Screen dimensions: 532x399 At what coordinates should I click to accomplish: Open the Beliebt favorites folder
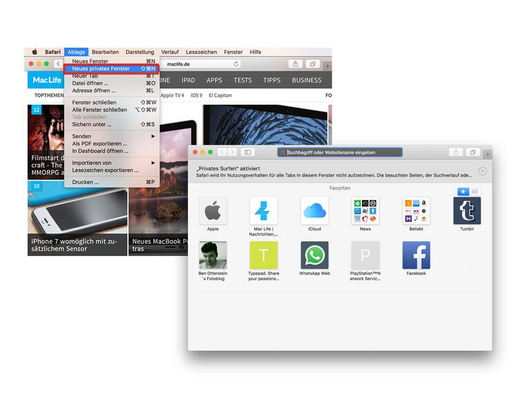click(x=416, y=211)
